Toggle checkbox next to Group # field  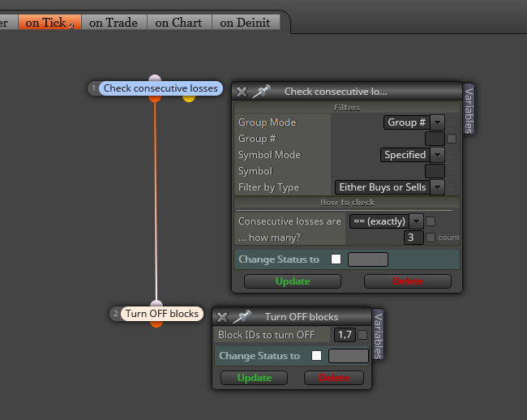pyautogui.click(x=452, y=139)
